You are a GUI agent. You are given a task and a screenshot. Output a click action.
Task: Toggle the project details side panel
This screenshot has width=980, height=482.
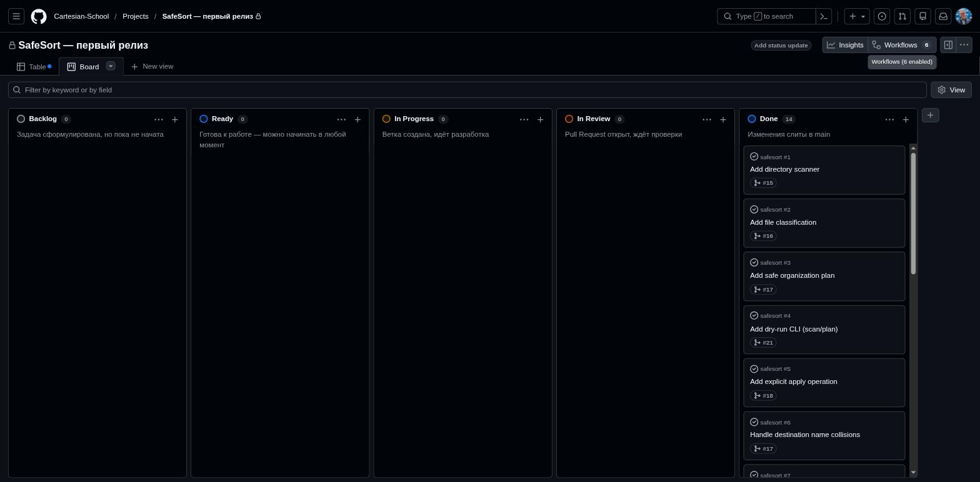[948, 45]
